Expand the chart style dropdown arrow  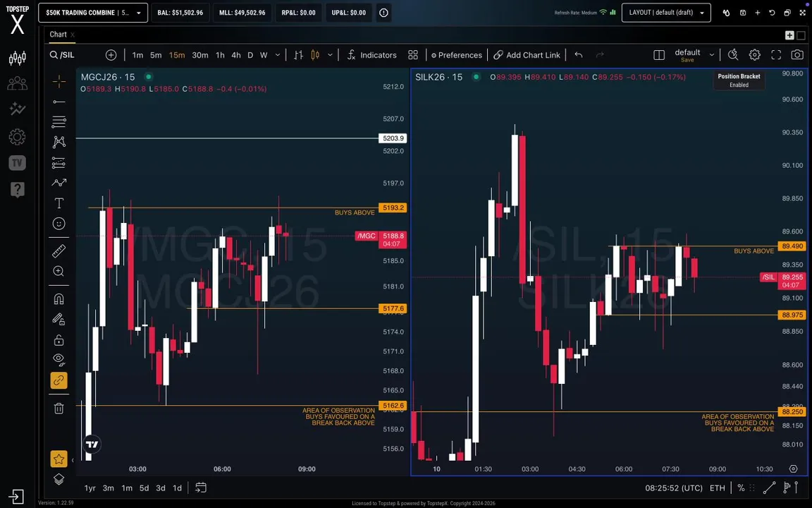point(331,55)
